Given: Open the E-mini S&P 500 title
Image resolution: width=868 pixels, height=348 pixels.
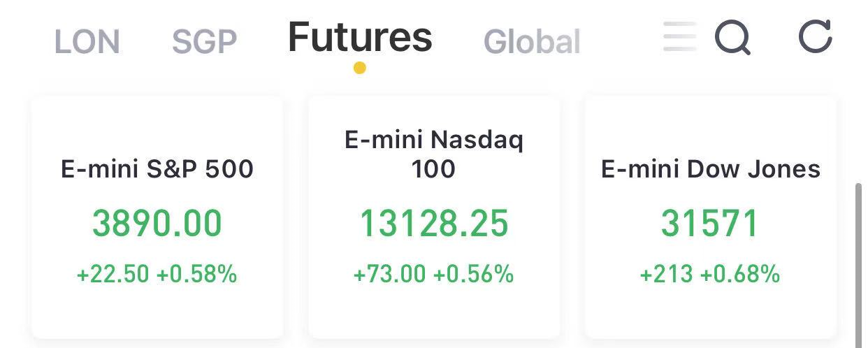Looking at the screenshot, I should click(157, 169).
